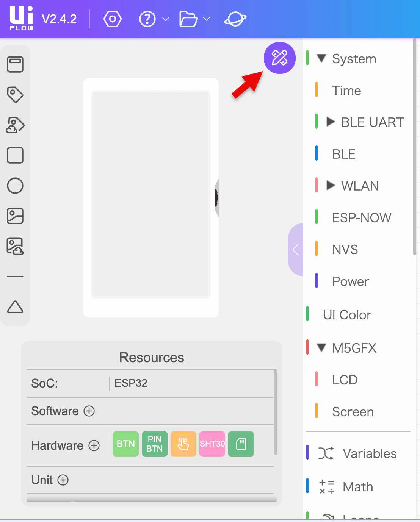
Task: Select the Title bar widget in left toolbar
Action: click(x=15, y=64)
